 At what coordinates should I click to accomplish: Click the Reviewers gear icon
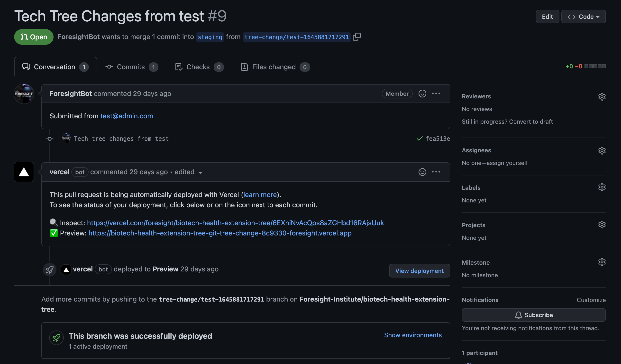click(602, 96)
